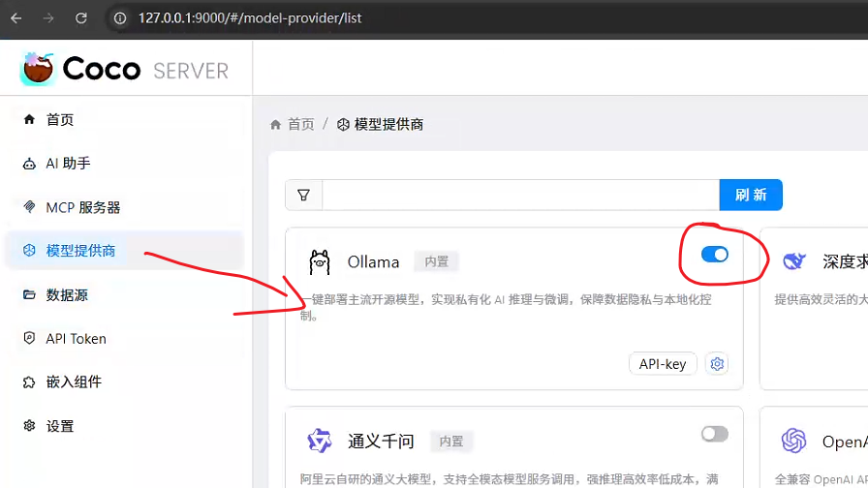
Task: Click the Coco coconut logo
Action: pos(38,69)
